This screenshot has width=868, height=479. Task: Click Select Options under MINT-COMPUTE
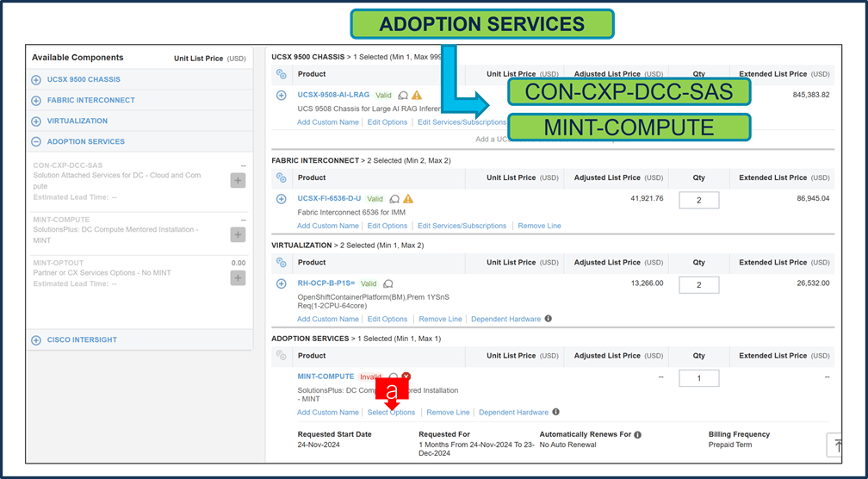[391, 412]
